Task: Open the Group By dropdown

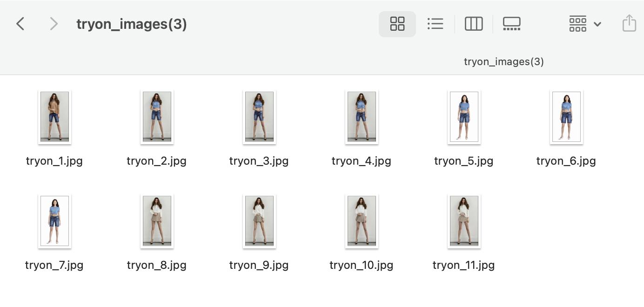Action: coord(585,24)
